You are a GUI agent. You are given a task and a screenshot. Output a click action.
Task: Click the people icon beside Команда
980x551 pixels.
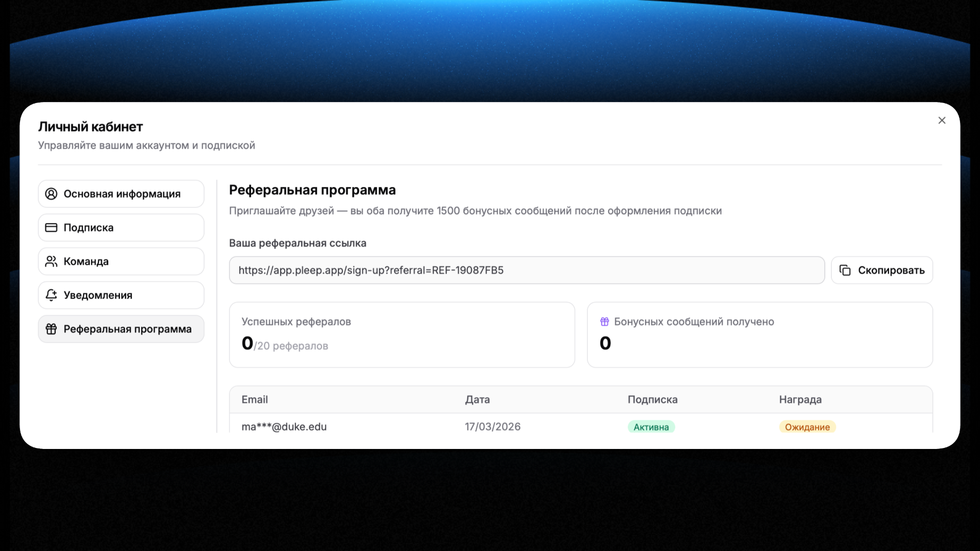[51, 261]
